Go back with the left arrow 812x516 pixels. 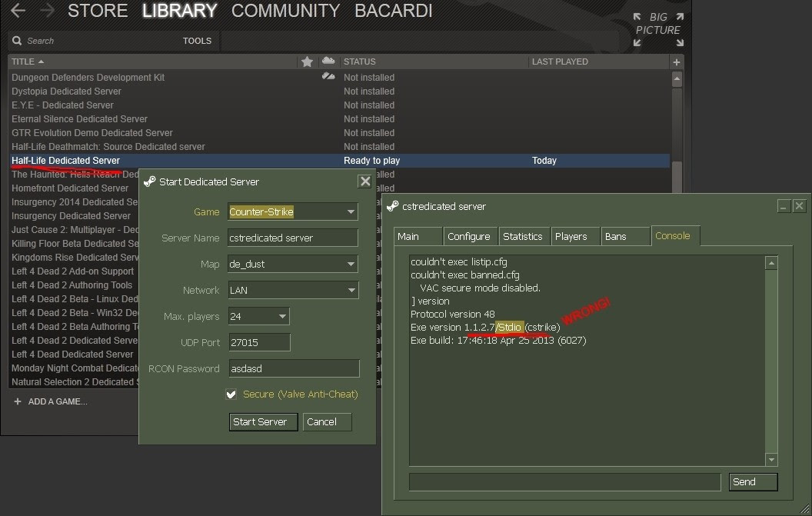(x=18, y=10)
